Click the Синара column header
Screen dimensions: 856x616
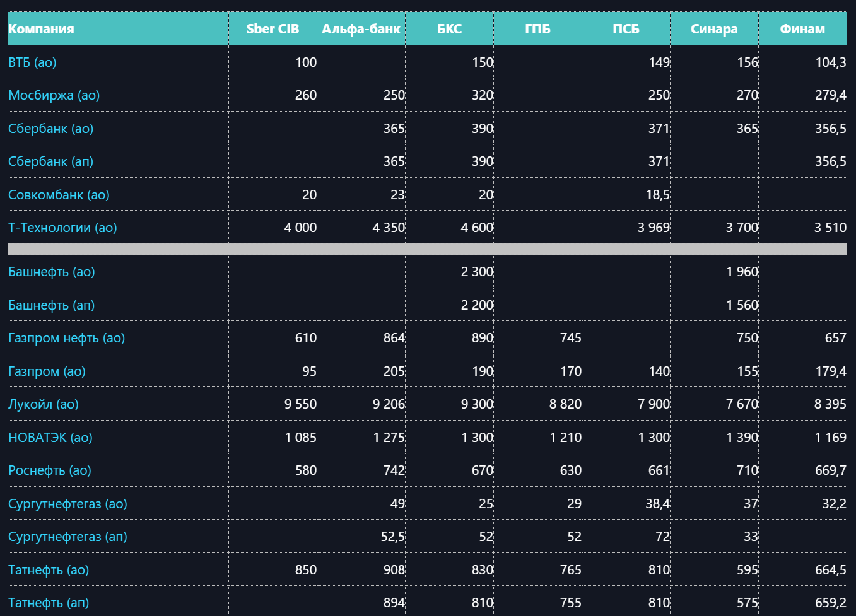point(714,29)
